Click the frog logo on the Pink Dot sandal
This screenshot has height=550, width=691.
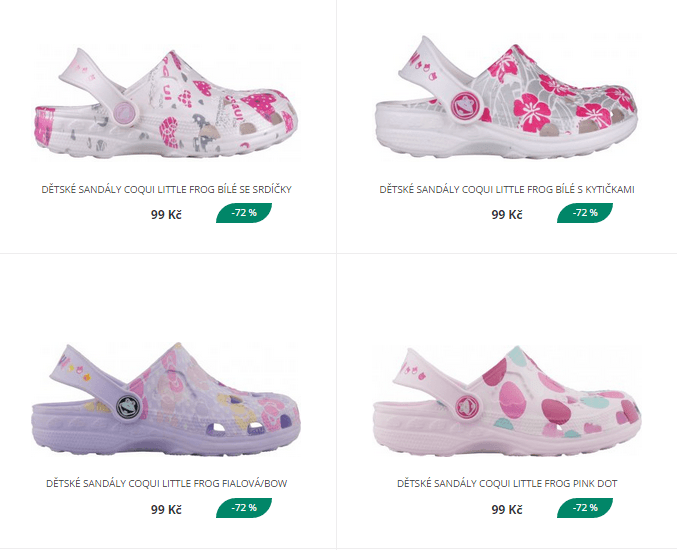coord(467,406)
